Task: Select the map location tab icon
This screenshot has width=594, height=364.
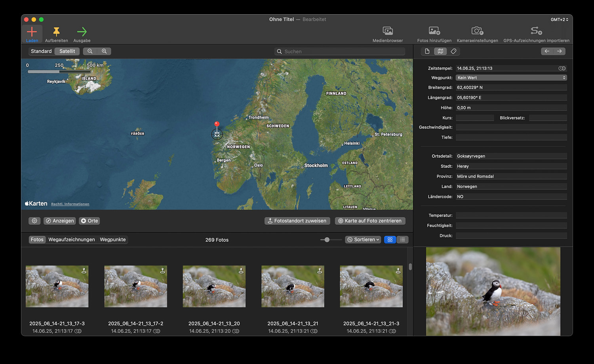Action: (440, 51)
